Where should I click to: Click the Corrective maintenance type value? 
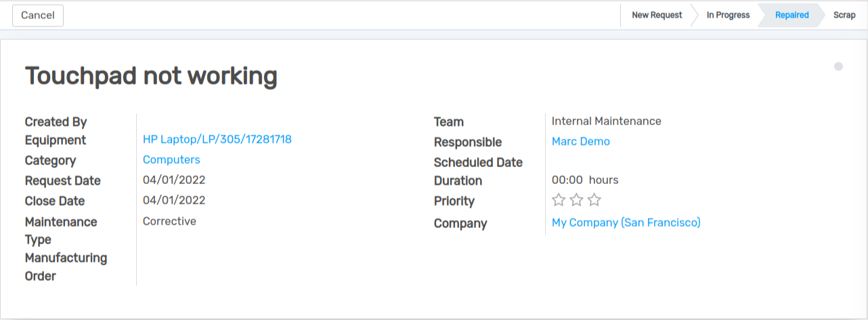point(169,221)
